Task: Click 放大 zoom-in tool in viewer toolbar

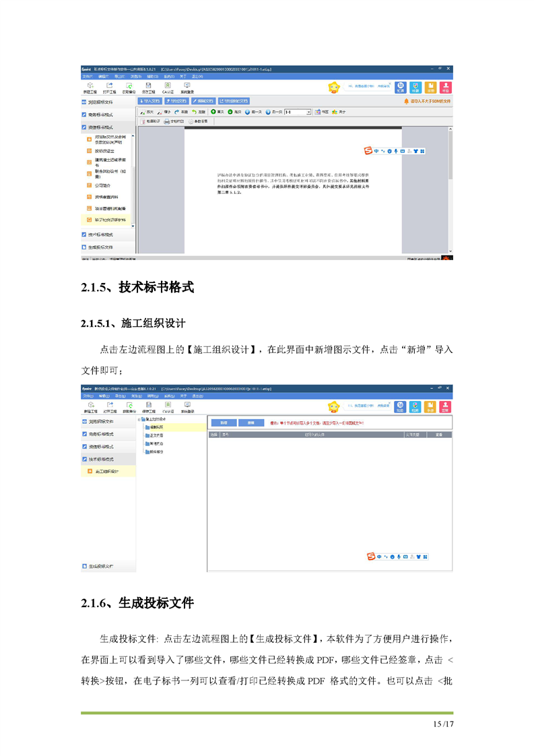Action: (146, 112)
